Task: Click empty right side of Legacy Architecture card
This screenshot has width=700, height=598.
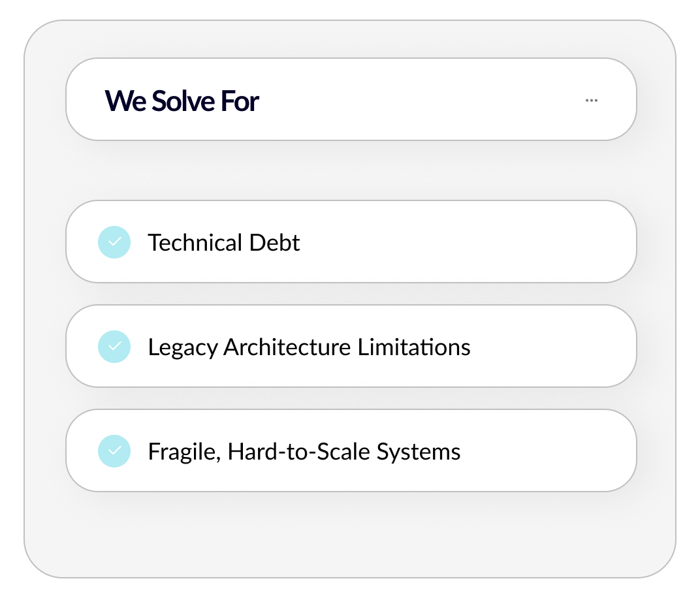Action: click(x=555, y=347)
